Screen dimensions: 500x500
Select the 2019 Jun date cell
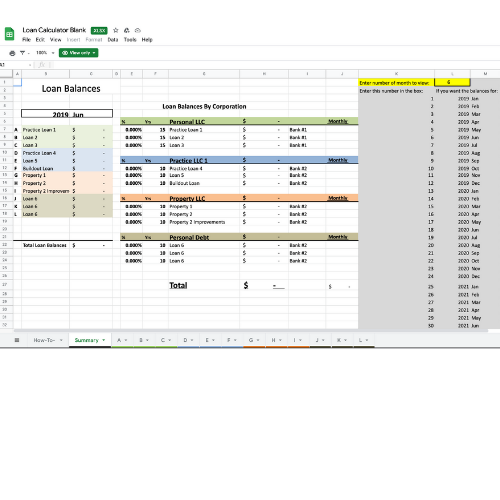67,114
